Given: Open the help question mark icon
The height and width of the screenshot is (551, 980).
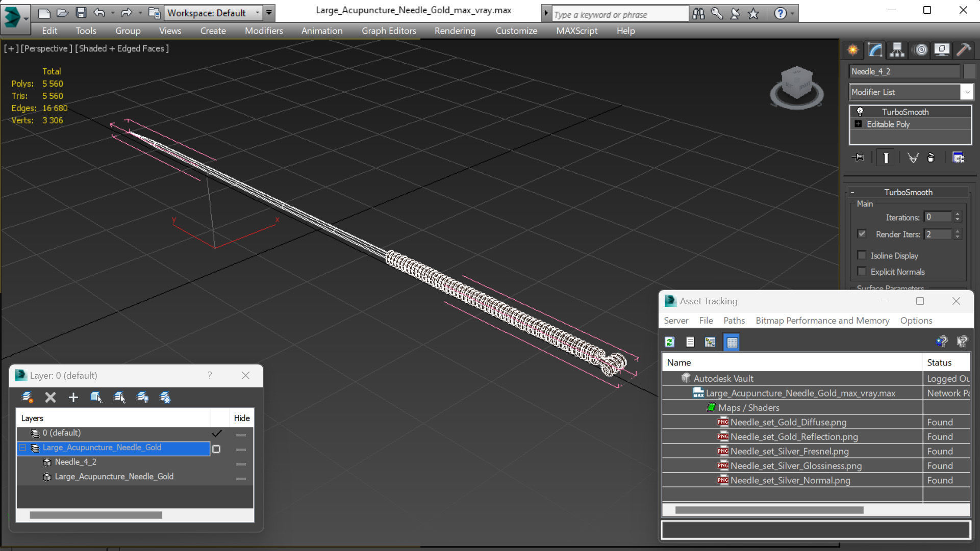Looking at the screenshot, I should 780,14.
